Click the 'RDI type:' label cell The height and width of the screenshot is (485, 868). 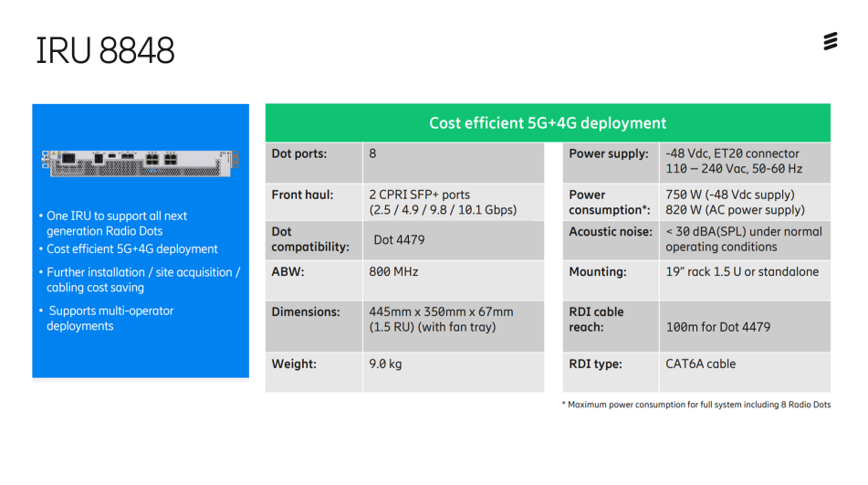tap(611, 372)
